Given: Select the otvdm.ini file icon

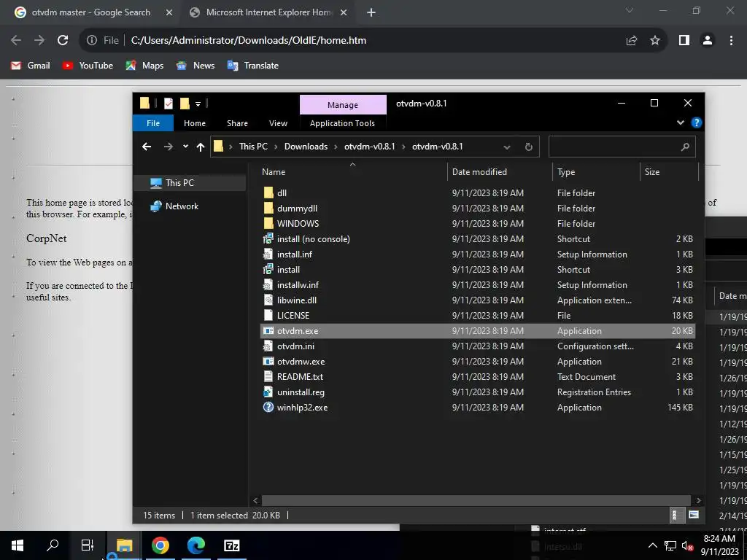Looking at the screenshot, I should point(268,346).
